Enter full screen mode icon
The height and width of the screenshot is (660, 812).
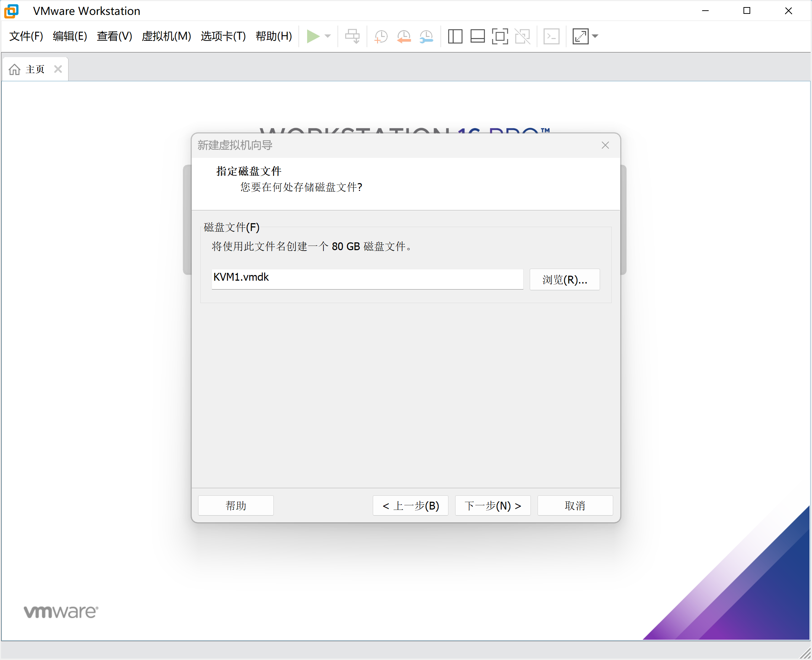pos(500,37)
